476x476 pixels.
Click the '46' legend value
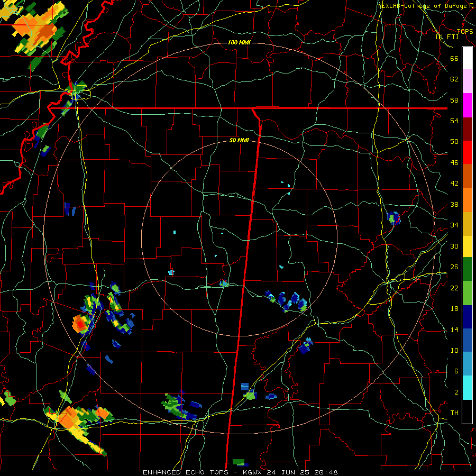click(x=454, y=163)
